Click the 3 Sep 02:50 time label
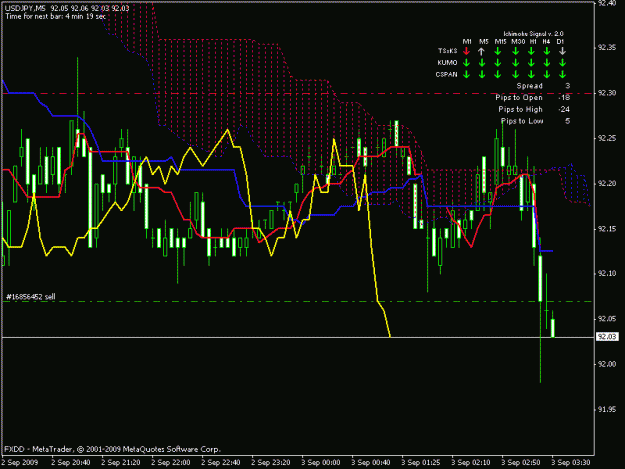The width and height of the screenshot is (625, 469). 521,463
